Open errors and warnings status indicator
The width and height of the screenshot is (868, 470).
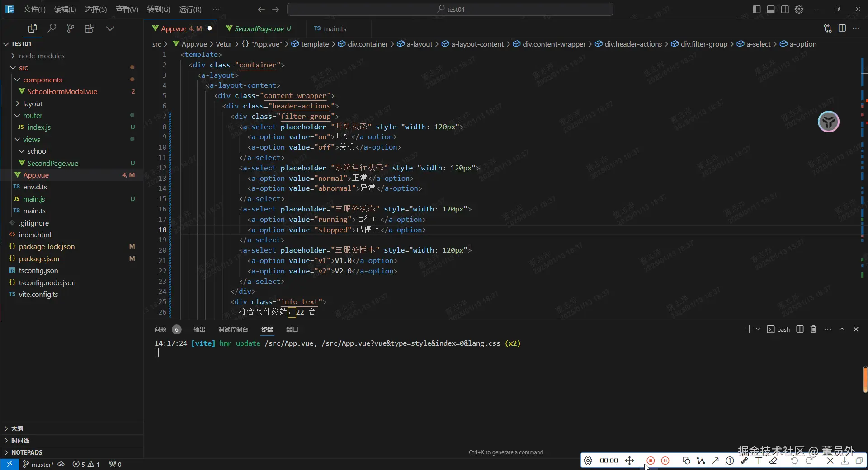[86, 464]
